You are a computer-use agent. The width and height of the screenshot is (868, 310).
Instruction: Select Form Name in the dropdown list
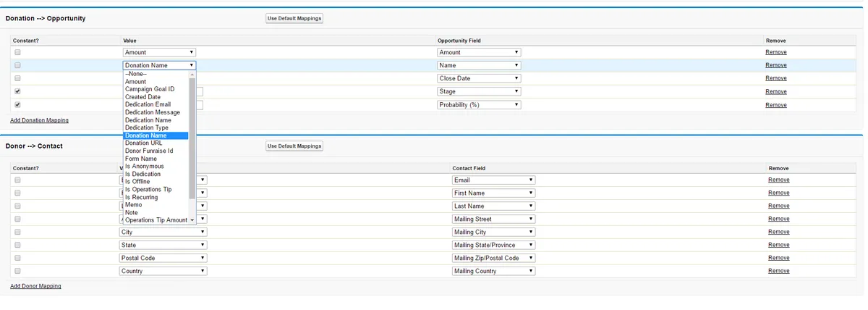point(156,159)
